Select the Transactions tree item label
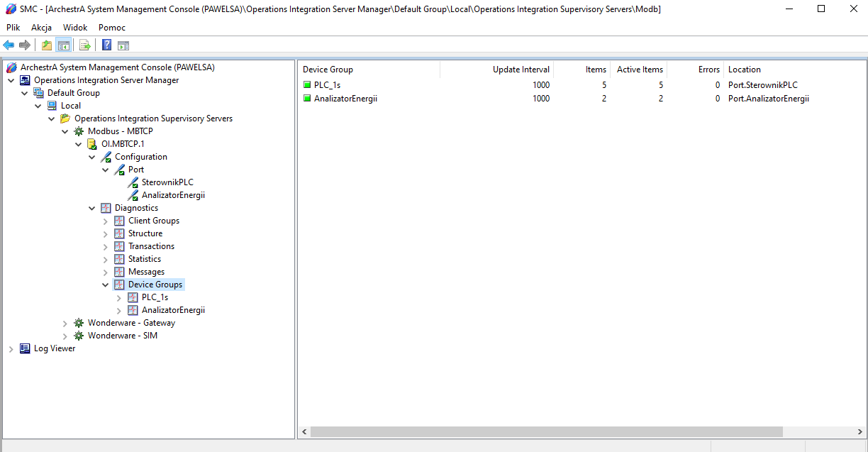Screen dimensions: 868x452 tap(151, 246)
